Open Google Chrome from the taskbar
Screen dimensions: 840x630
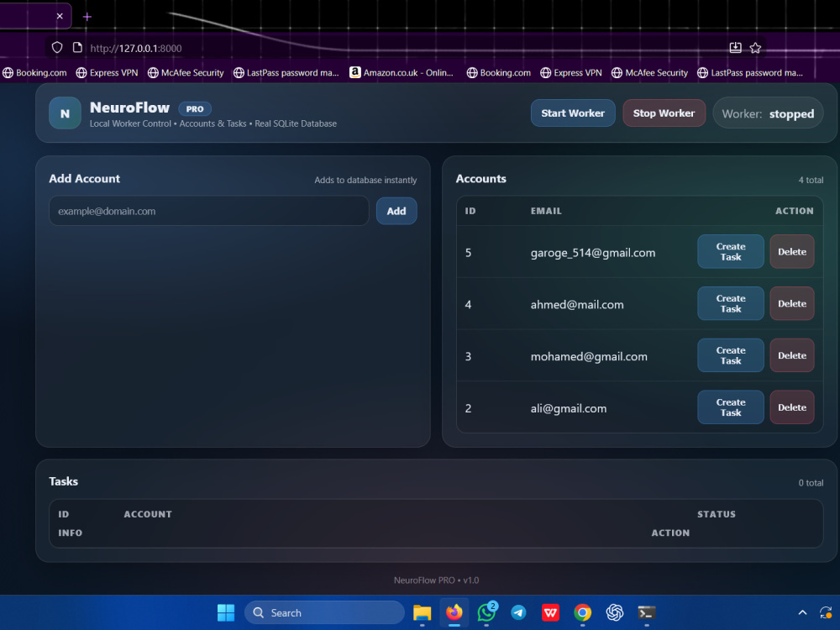coord(583,612)
